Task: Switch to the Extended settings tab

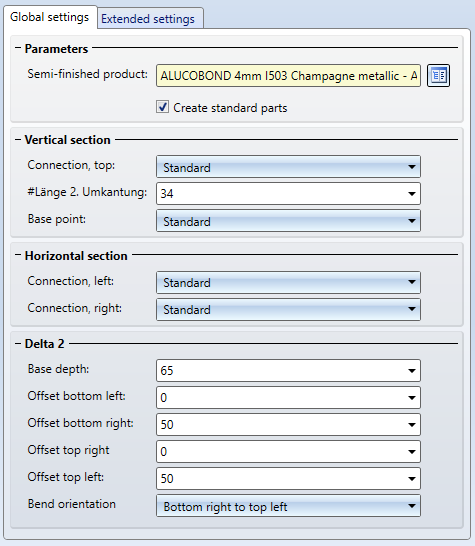Action: click(x=148, y=18)
